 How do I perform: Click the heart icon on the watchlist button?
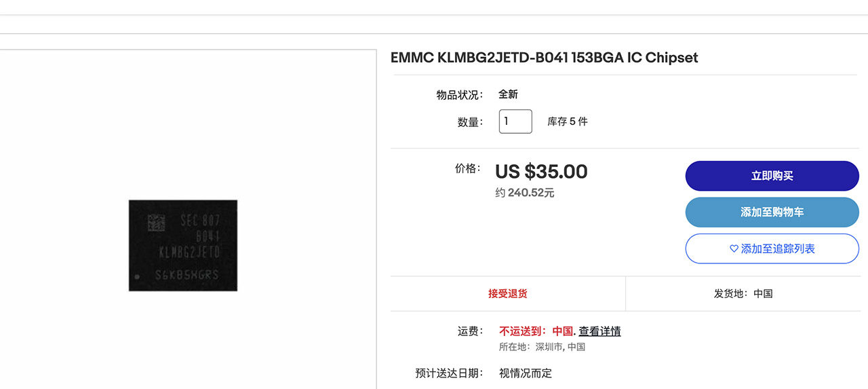coord(734,249)
